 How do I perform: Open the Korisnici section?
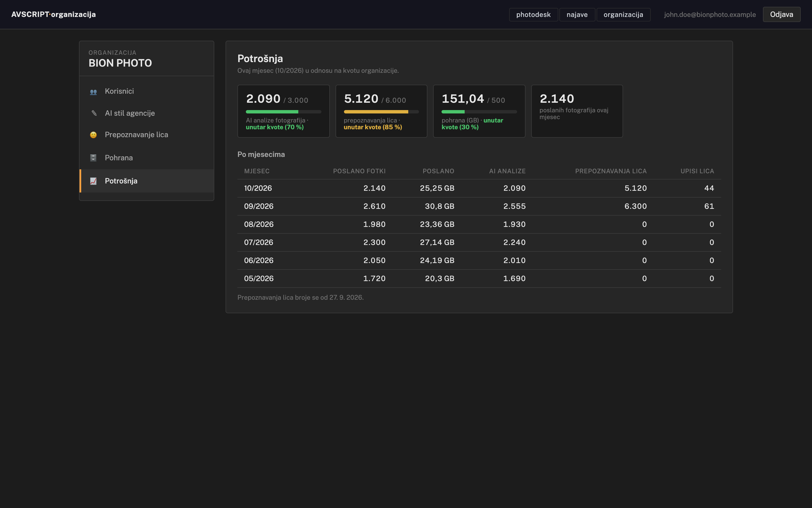pyautogui.click(x=147, y=91)
